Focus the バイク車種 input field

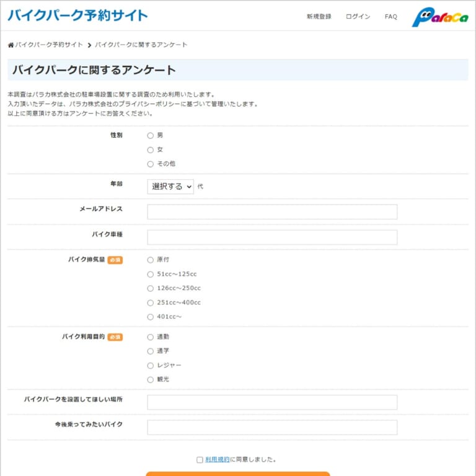272,237
